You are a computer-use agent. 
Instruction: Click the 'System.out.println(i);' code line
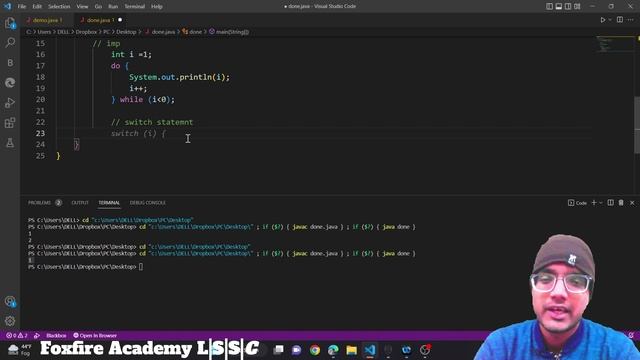(180, 77)
